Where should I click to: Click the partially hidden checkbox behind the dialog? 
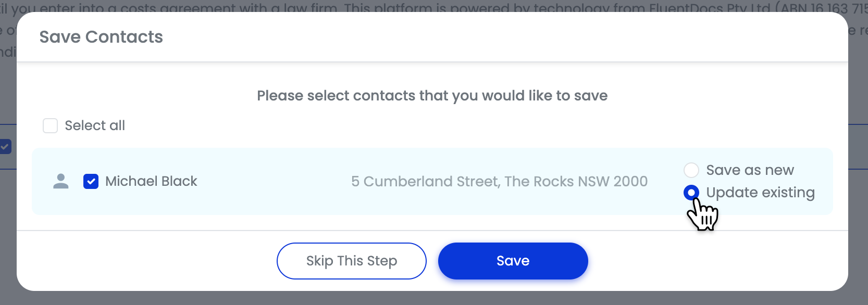5,146
